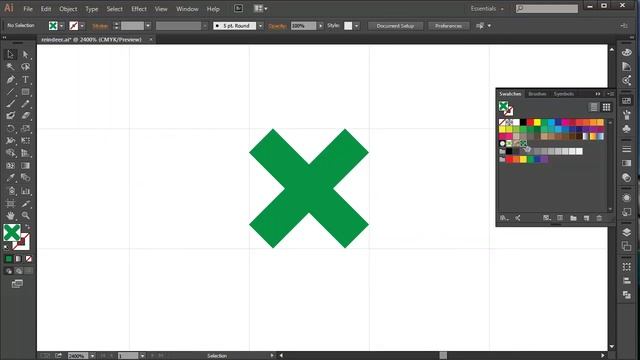Click the Preferences button
The image size is (640, 360).
coord(448,26)
